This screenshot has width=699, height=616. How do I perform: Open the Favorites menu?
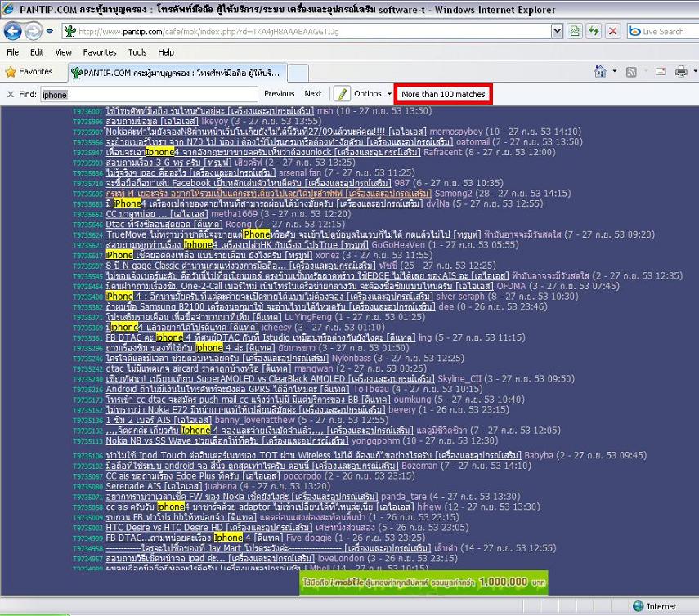coord(100,52)
